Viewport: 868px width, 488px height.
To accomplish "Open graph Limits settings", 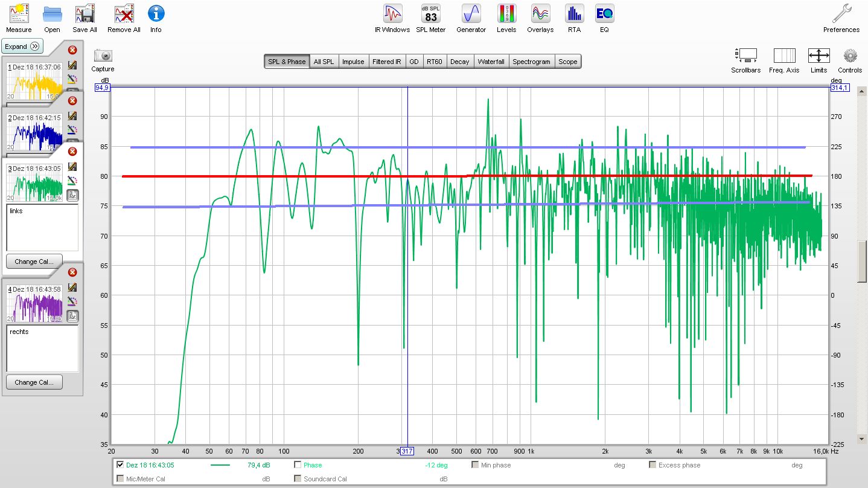I will (819, 60).
